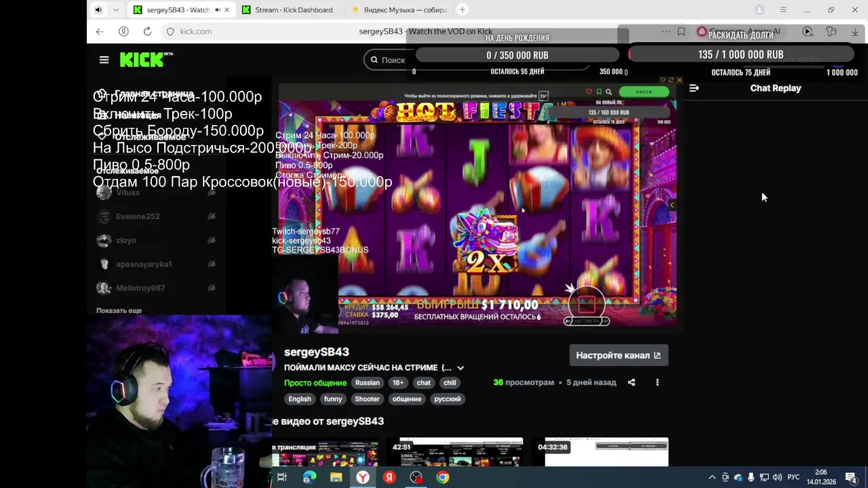This screenshot has height=488, width=868.
Task: Open browser downloads arrow icon
Action: [855, 31]
